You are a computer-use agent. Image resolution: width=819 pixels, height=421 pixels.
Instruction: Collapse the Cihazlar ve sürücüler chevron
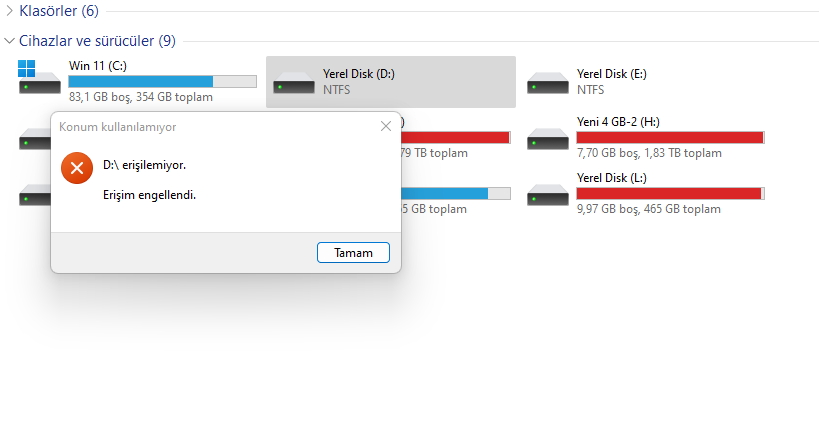(x=9, y=41)
